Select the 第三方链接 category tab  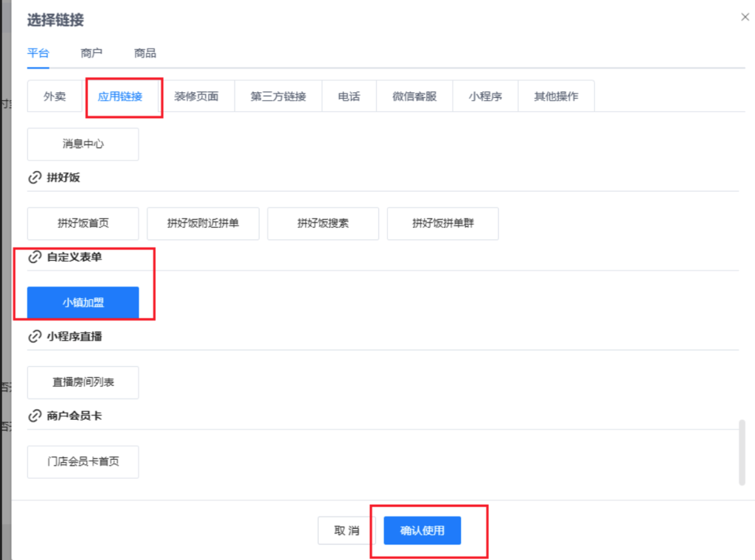[x=278, y=97]
